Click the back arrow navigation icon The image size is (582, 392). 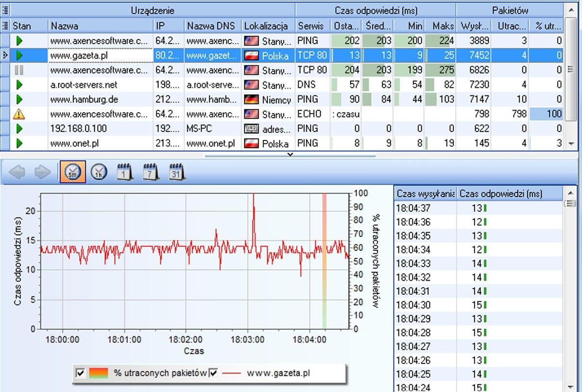click(x=17, y=172)
